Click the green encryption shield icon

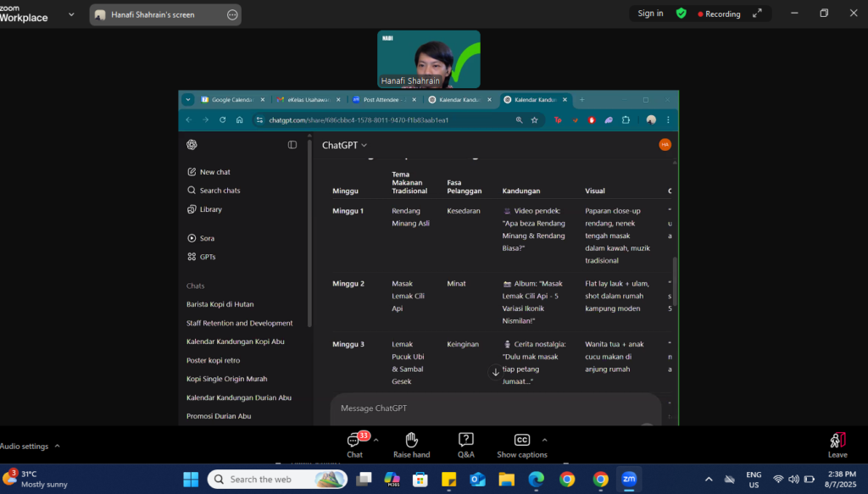tap(682, 14)
